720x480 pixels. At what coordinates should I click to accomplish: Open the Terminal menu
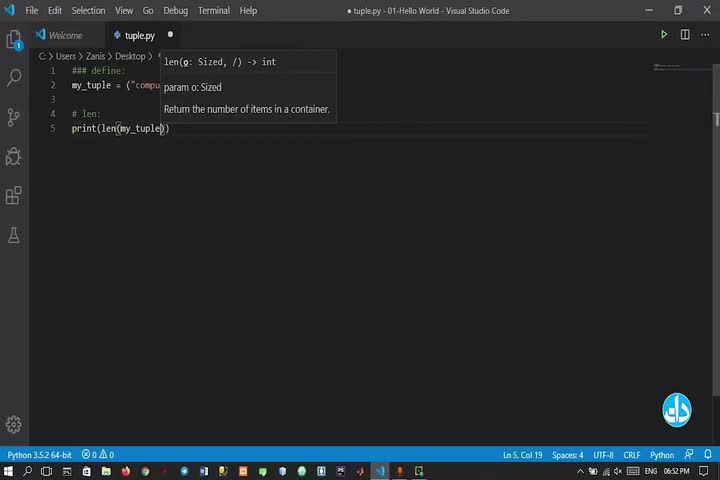(213, 10)
